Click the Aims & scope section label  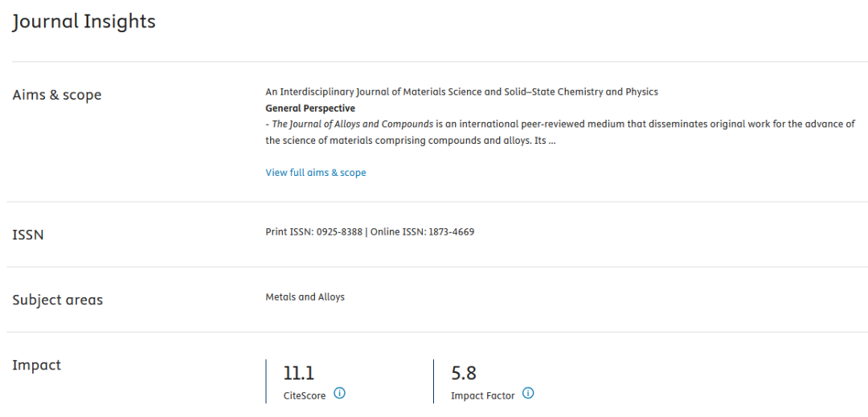coord(57,95)
